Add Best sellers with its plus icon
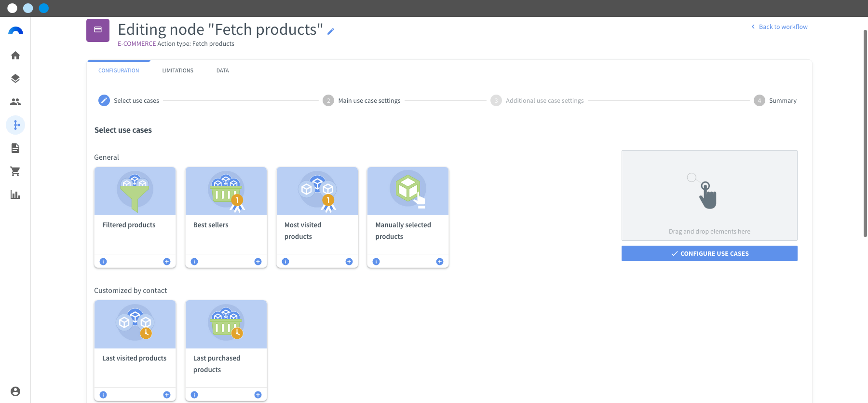 tap(258, 262)
